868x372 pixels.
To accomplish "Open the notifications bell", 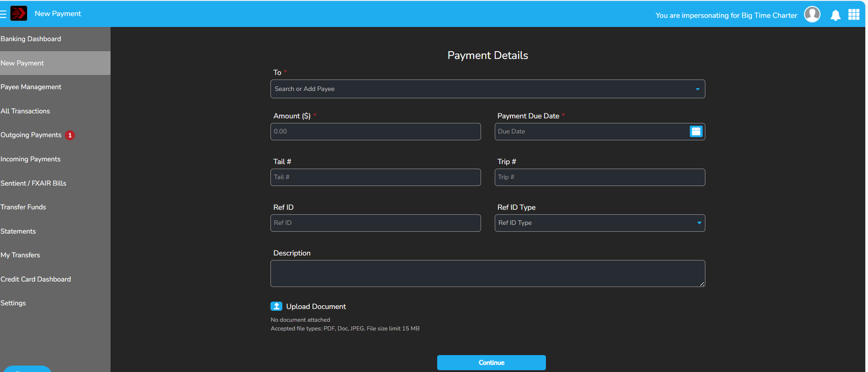I will pos(835,15).
